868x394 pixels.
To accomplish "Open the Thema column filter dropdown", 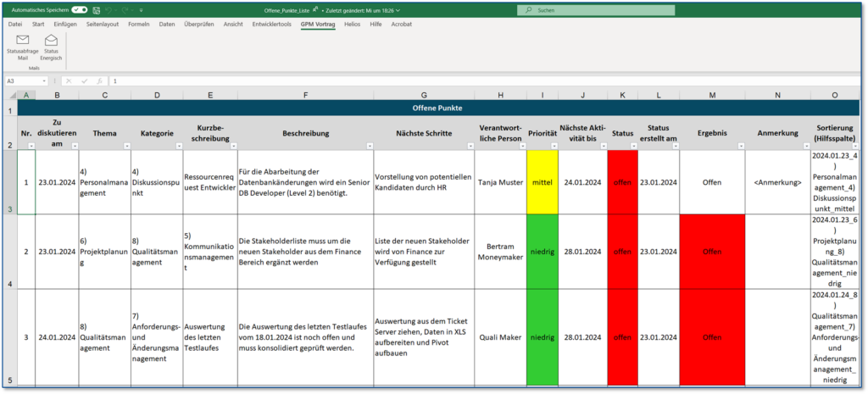I will (127, 146).
